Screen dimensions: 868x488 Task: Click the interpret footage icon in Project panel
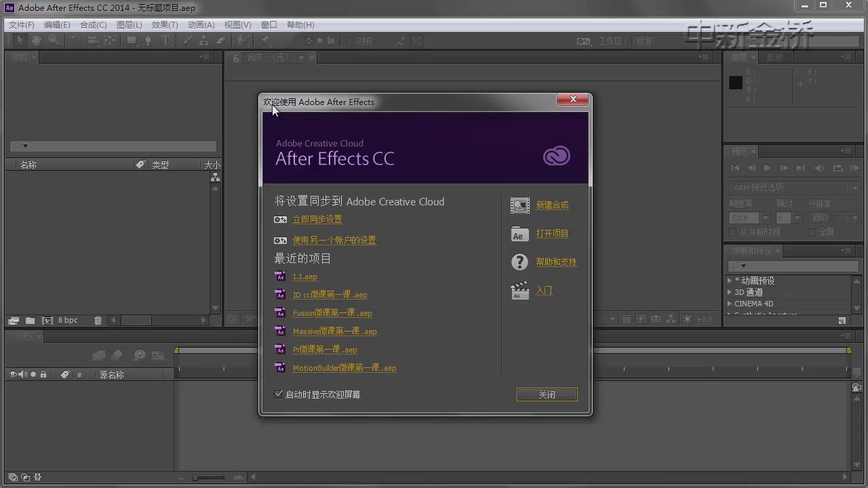13,320
